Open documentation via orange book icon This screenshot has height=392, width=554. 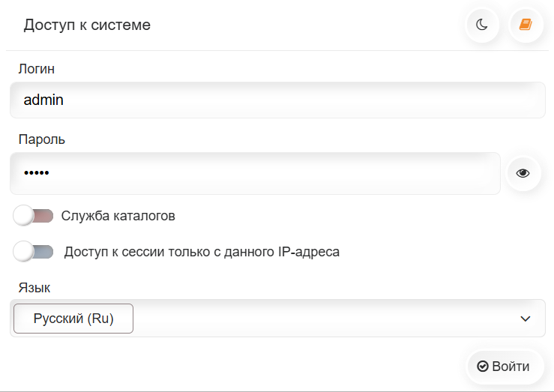click(526, 25)
